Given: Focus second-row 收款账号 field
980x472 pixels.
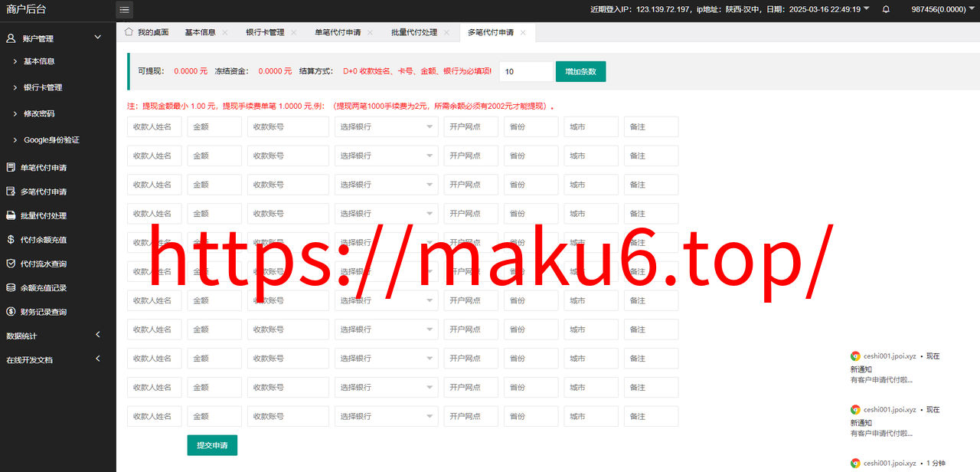Looking at the screenshot, I should click(x=288, y=156).
